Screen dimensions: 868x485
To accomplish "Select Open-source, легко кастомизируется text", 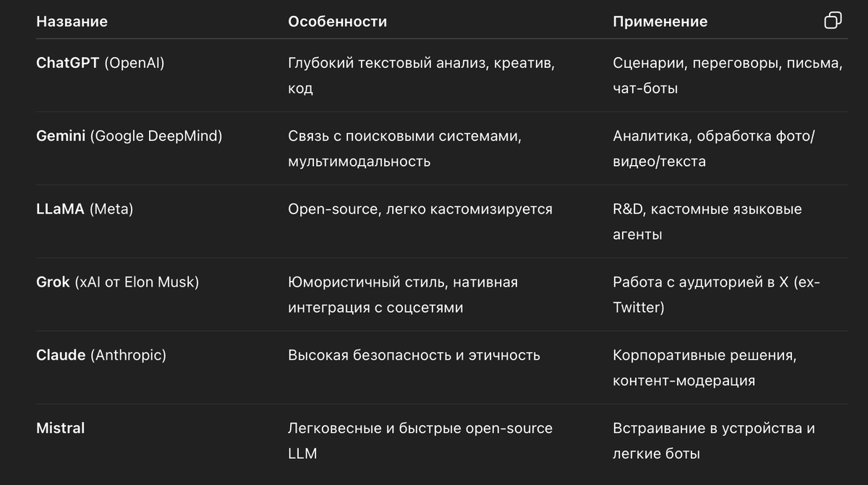I will (x=420, y=209).
